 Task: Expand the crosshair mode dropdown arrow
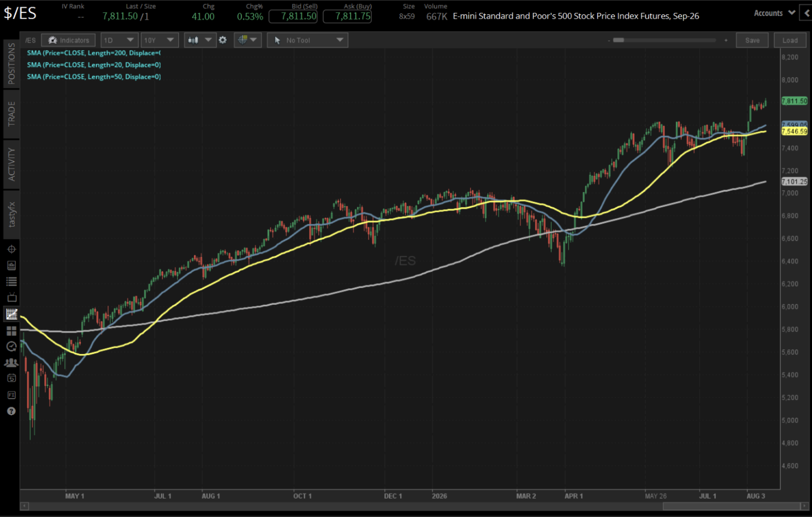click(x=254, y=40)
